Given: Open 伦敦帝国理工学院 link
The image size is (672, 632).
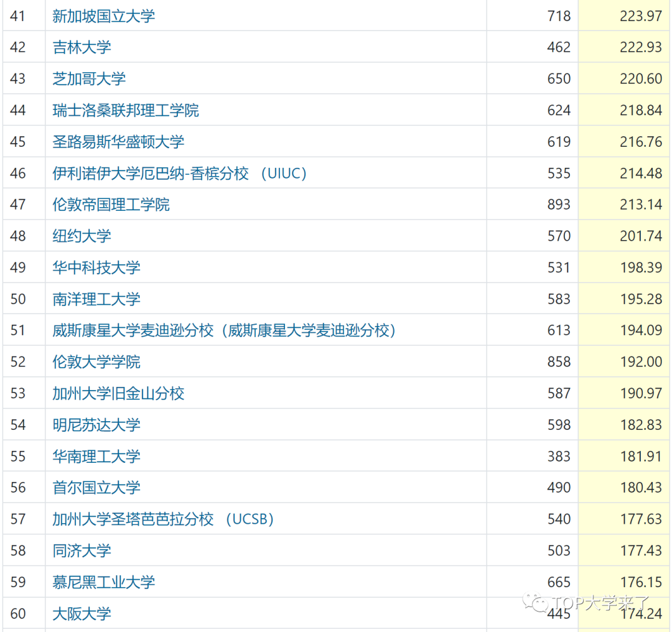Looking at the screenshot, I should pyautogui.click(x=111, y=205).
